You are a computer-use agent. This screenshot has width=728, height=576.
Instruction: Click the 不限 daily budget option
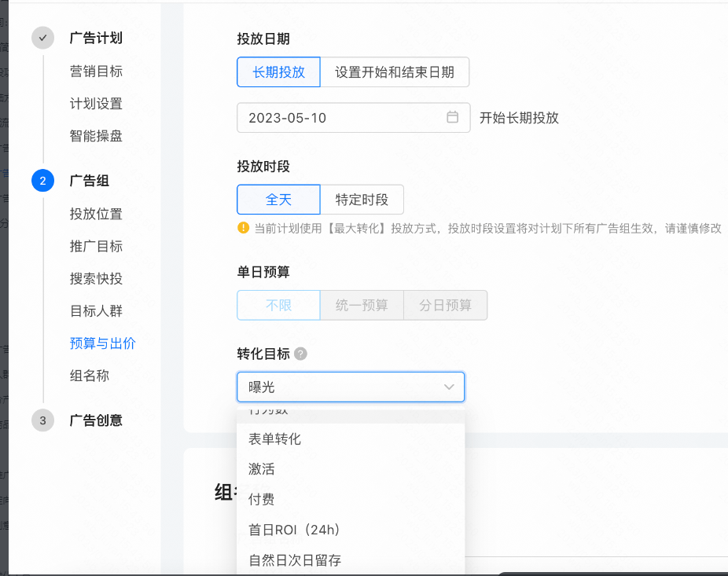click(x=278, y=305)
